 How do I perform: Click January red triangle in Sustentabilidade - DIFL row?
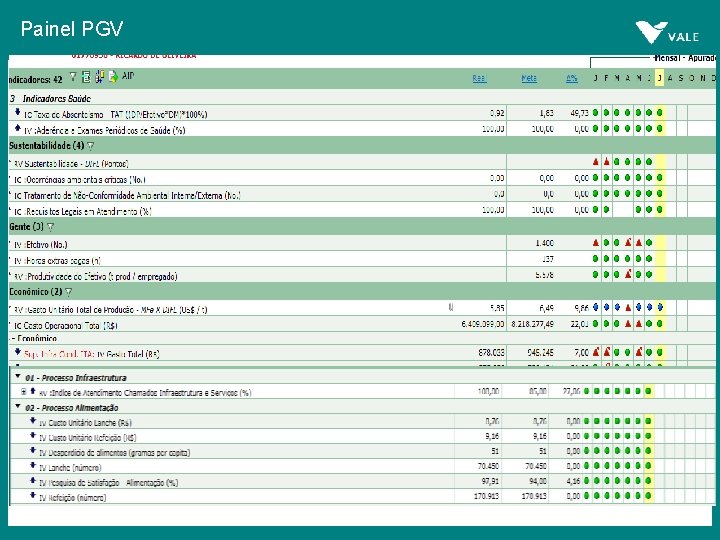pyautogui.click(x=596, y=162)
